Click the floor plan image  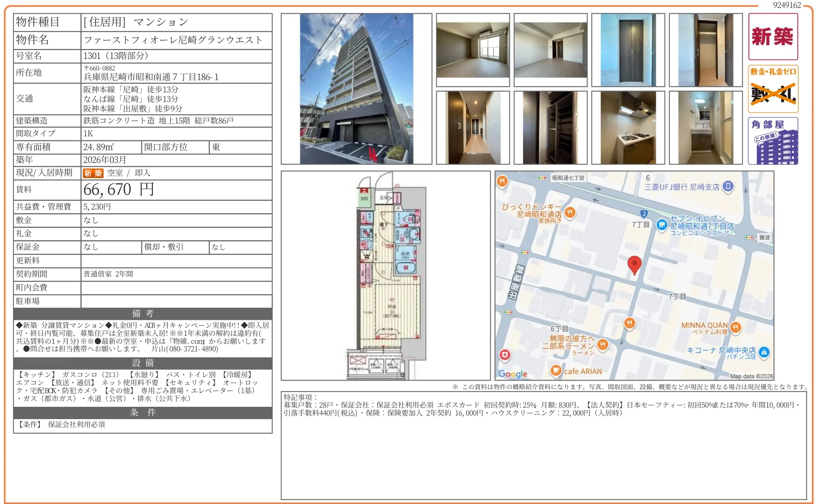click(386, 276)
